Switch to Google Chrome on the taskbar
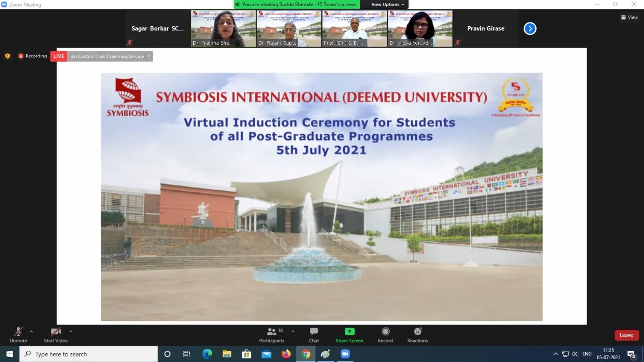The image size is (644, 362). pos(306,354)
